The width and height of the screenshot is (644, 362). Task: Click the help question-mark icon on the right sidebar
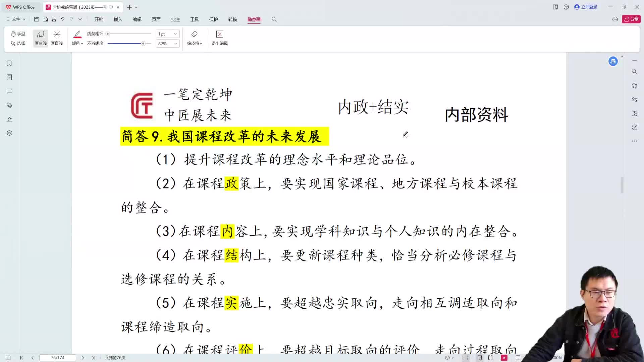pos(634,127)
